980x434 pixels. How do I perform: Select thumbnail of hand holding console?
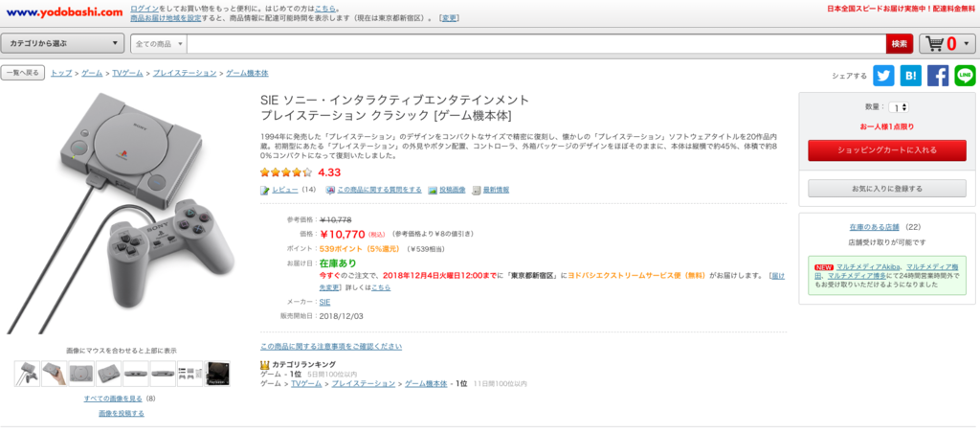[55, 374]
